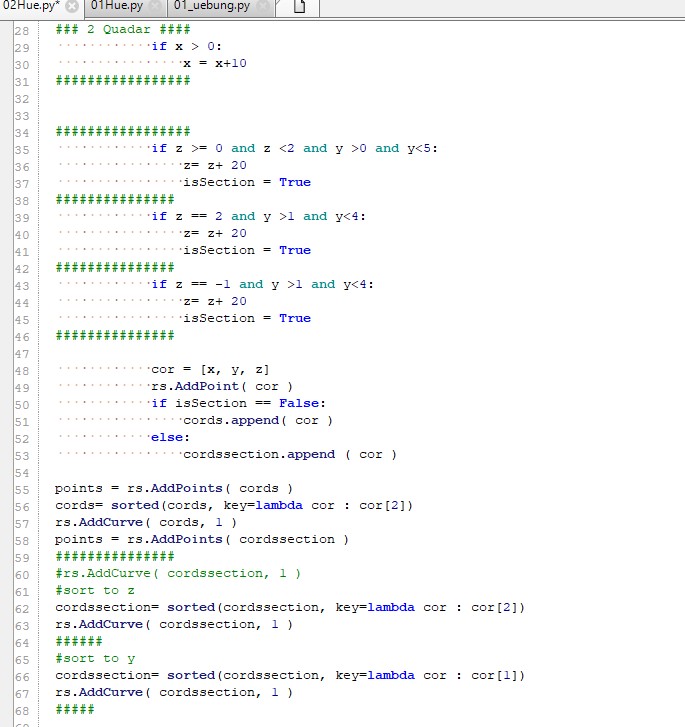The image size is (685, 727).
Task: Click the line 'if z >= 0 and z <2 and y >0 and y<5:'
Action: tap(294, 148)
